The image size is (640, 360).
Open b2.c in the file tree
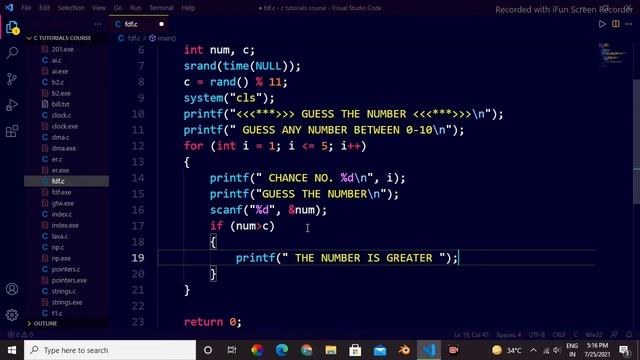click(x=58, y=82)
